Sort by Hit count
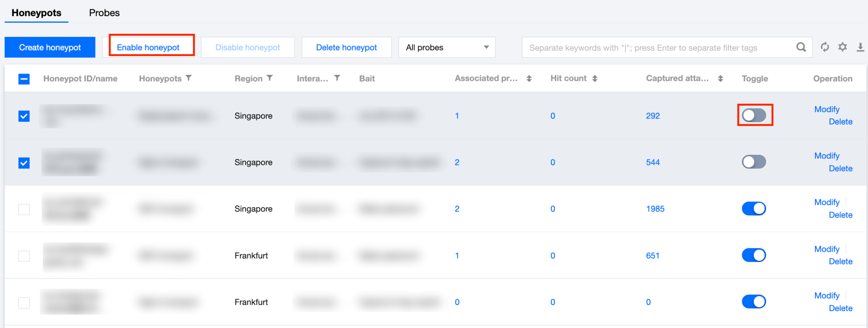 point(595,79)
